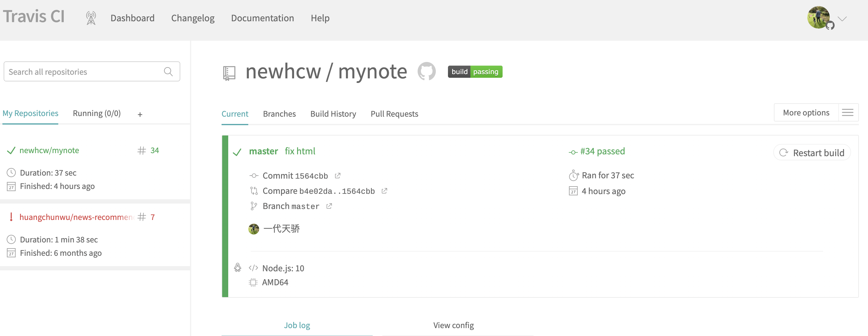
Task: Click green checkmark beside newhcw/mynote in sidebar
Action: click(x=11, y=150)
